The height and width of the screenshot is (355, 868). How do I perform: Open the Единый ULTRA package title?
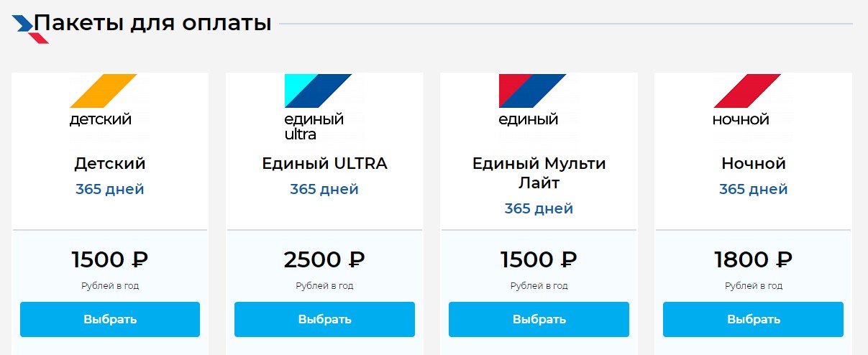324,164
